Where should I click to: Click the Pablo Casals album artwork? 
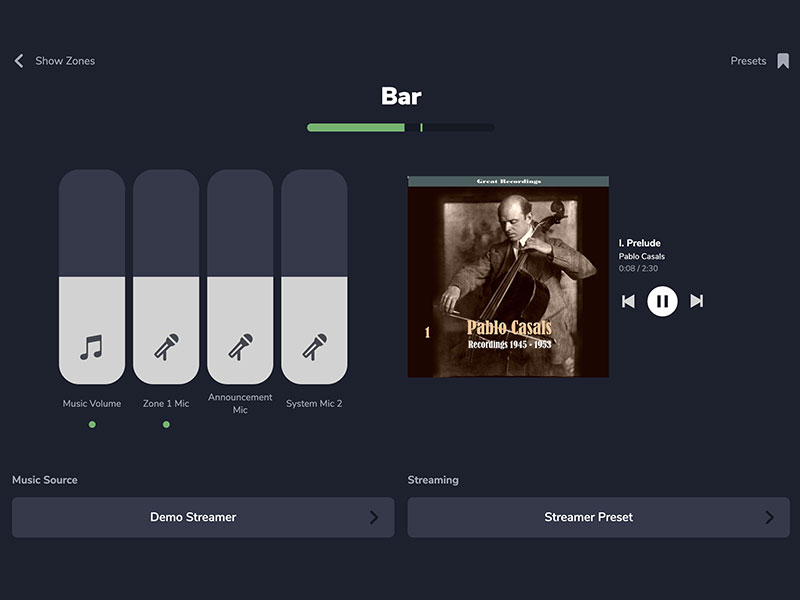tap(508, 277)
